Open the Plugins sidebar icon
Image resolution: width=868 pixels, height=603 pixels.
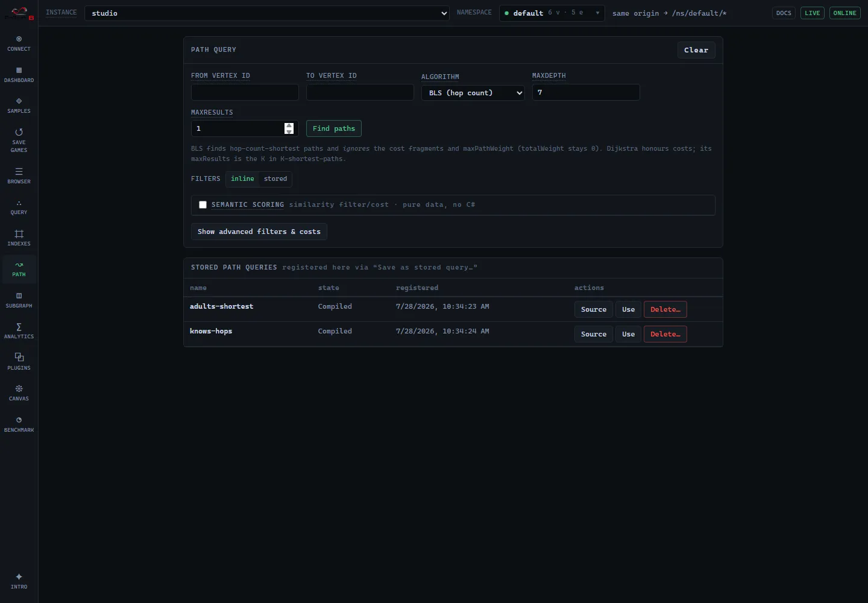[19, 362]
